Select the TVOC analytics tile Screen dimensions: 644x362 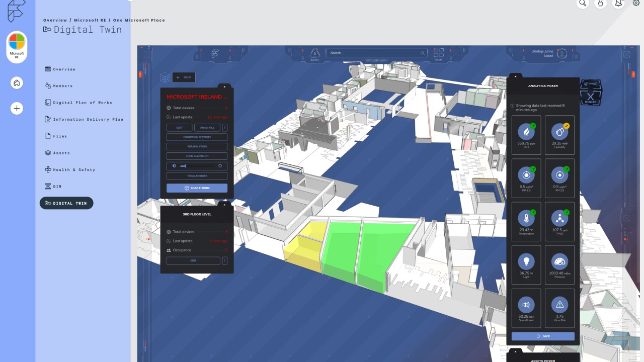pyautogui.click(x=559, y=221)
